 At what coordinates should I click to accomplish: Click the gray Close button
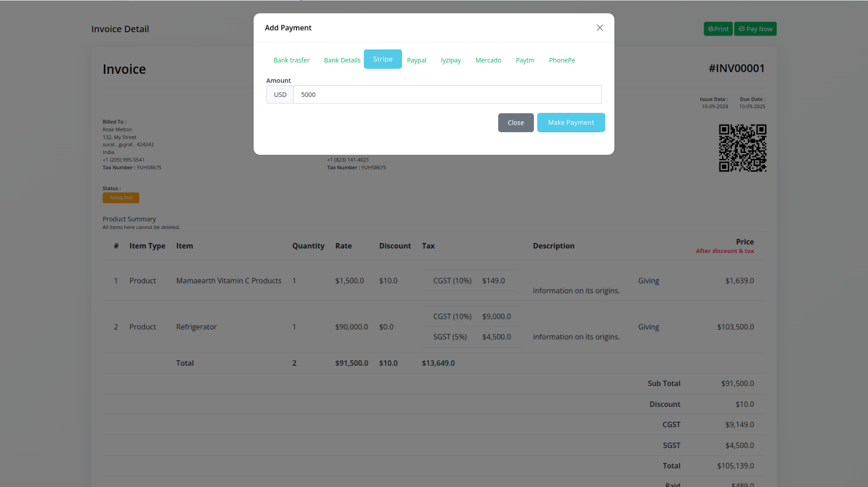coord(515,122)
